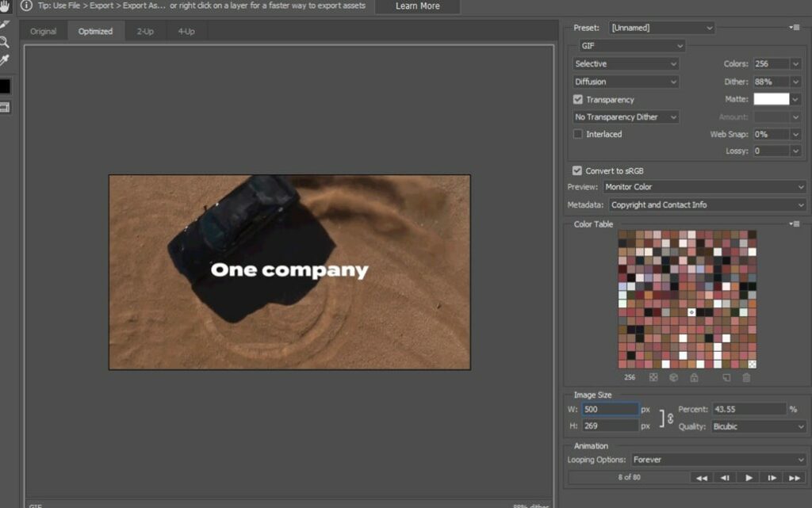812x508 pixels.
Task: Expand the Looping Options Forever dropdown
Action: pyautogui.click(x=719, y=460)
